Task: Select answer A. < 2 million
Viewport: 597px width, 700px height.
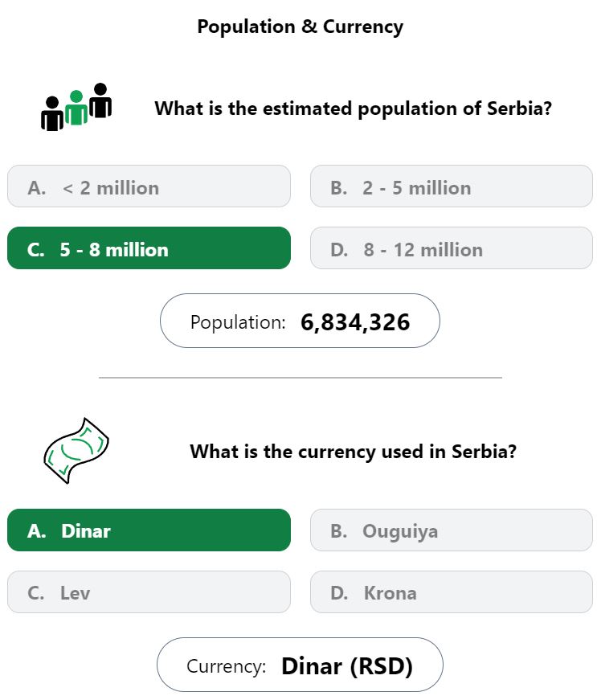Action: click(x=149, y=186)
